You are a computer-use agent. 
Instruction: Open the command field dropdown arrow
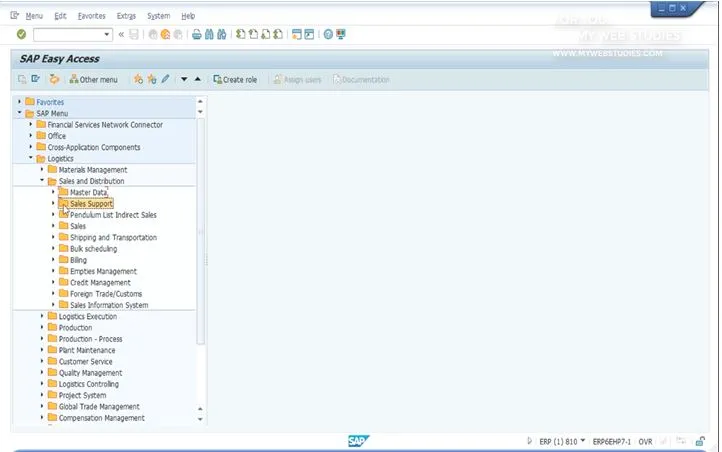[107, 35]
